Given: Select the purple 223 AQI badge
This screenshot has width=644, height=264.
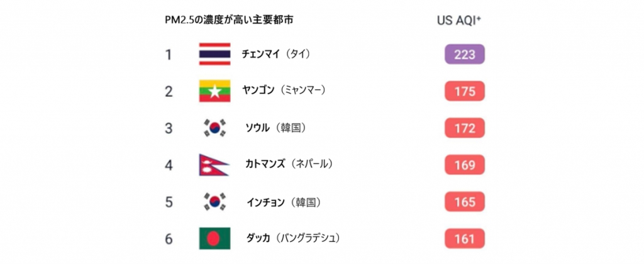Looking at the screenshot, I should coord(464,55).
